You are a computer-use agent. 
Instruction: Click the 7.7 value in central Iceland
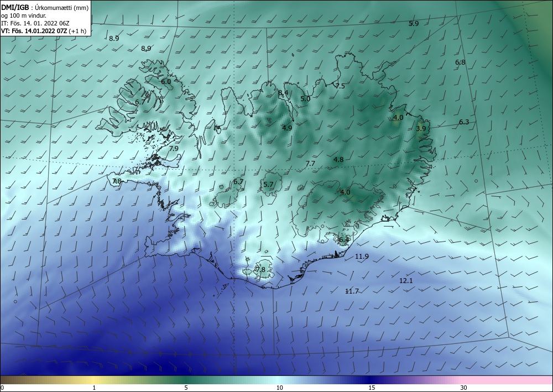(310, 164)
